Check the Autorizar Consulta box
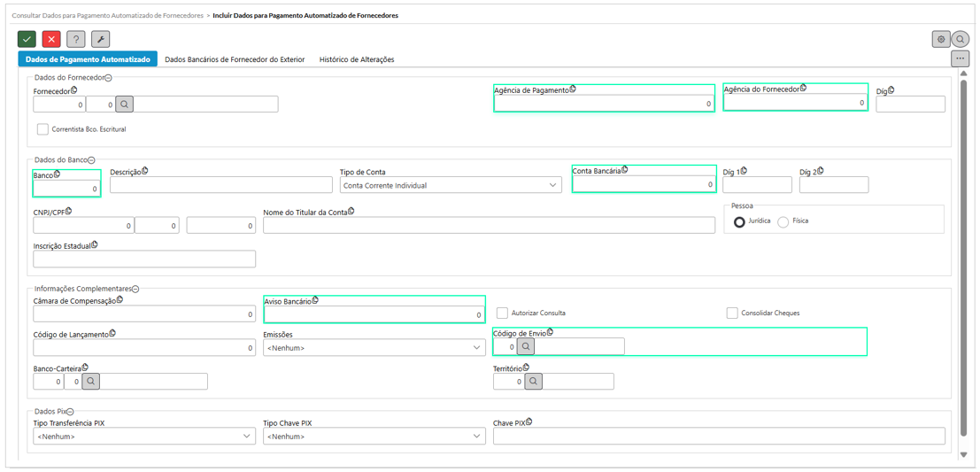Viewport: 980px width, 472px height. click(502, 313)
